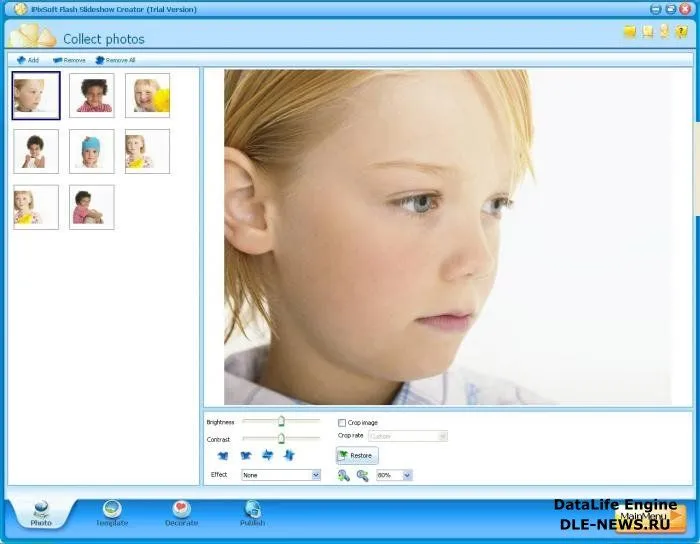Click the Brightness slider handle

pyautogui.click(x=281, y=421)
